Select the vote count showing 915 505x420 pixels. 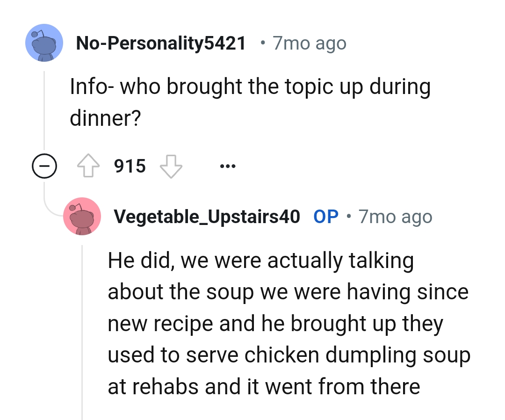coord(129,166)
